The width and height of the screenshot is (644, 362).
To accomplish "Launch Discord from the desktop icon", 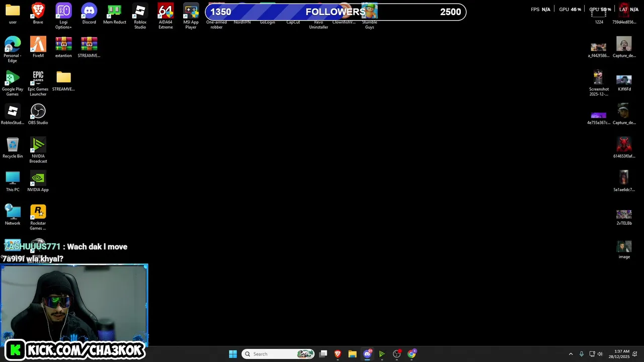I will coord(89,14).
